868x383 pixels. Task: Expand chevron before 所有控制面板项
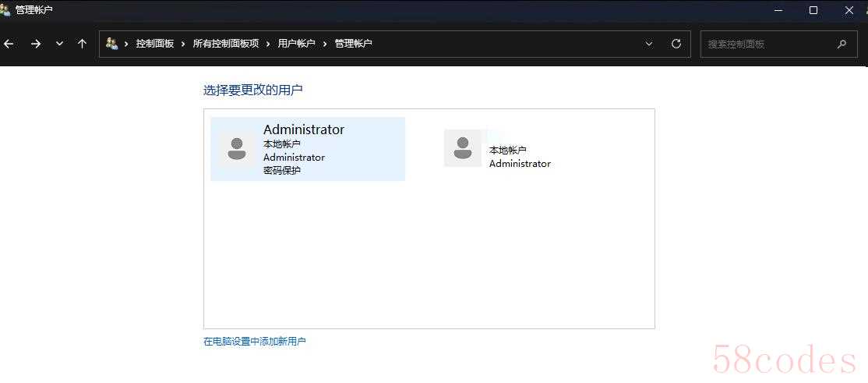click(x=183, y=44)
